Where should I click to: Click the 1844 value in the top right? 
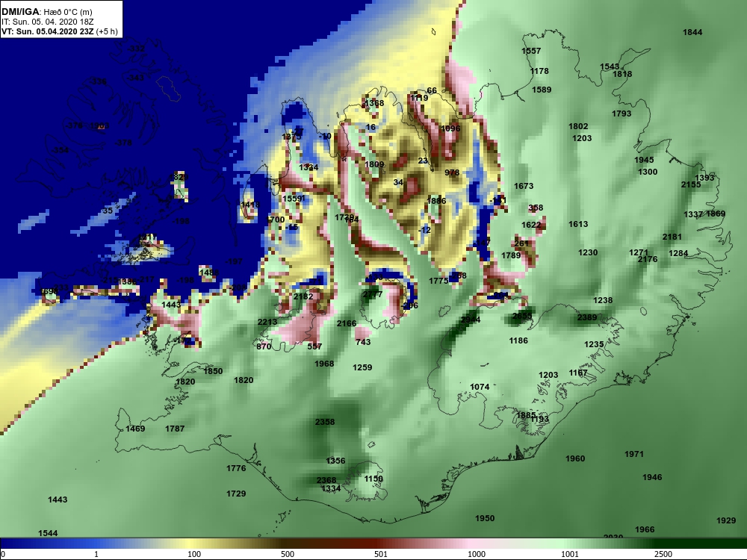(692, 32)
